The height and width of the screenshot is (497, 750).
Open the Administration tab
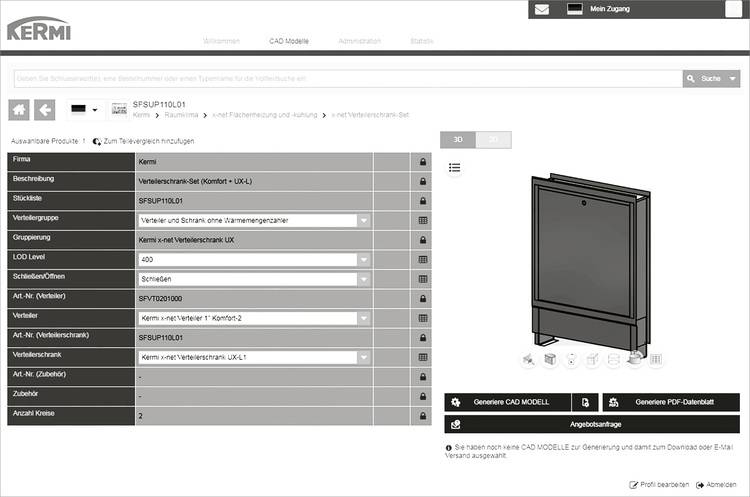(x=359, y=41)
